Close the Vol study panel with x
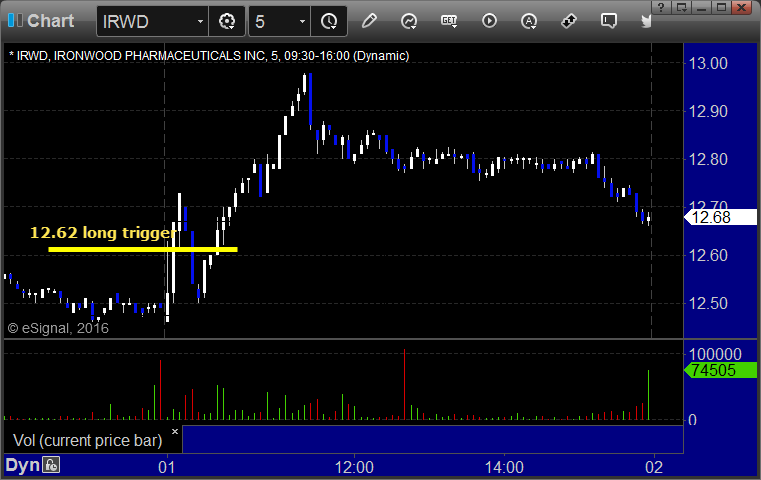The width and height of the screenshot is (761, 480). tap(175, 431)
